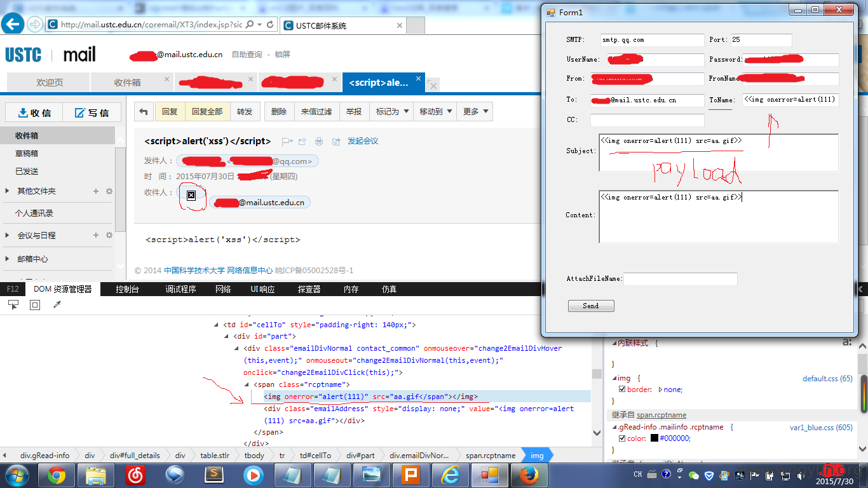The image size is (868, 488).
Task: Click the 回复 reply button
Action: coord(170,112)
